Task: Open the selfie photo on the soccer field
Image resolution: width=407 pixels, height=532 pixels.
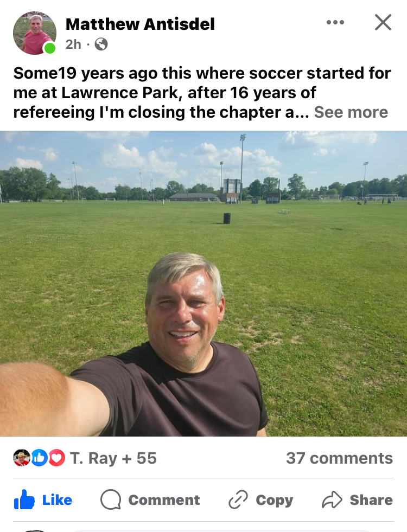Action: pos(203,283)
